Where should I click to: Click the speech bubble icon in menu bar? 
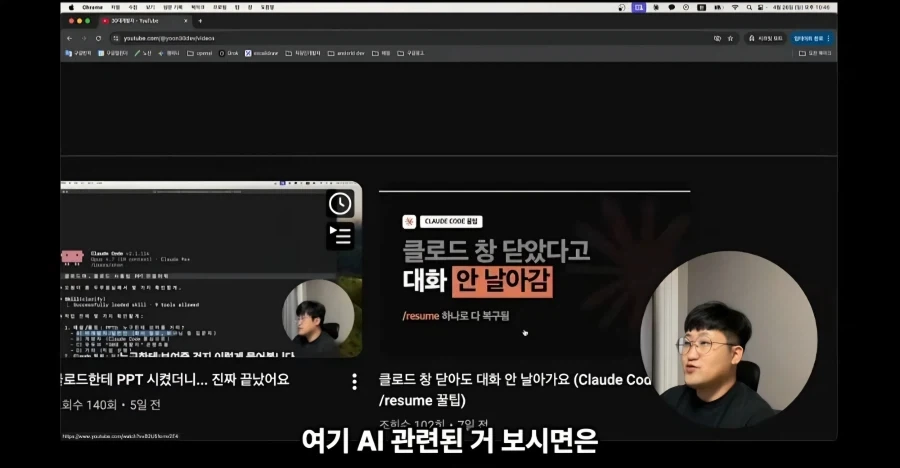click(x=671, y=7)
